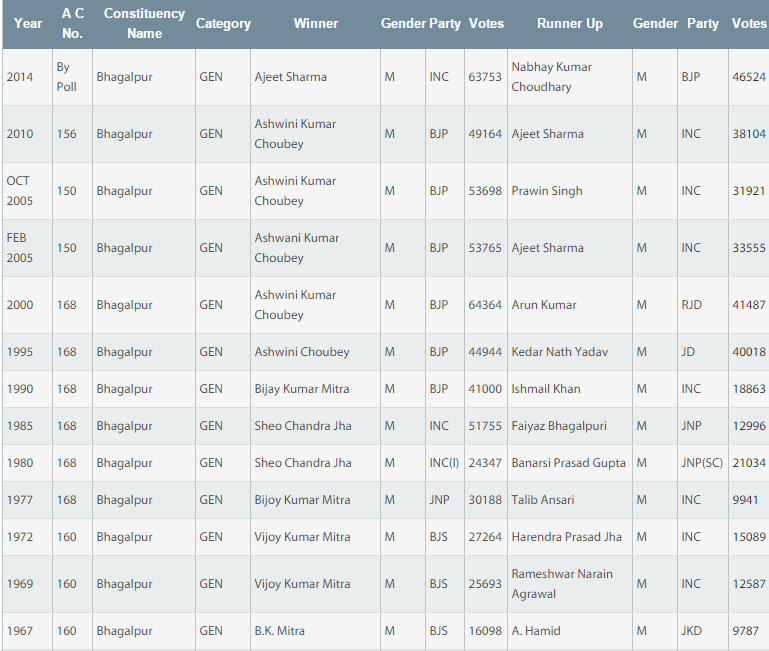Click the year 2000 cell

pyautogui.click(x=20, y=305)
